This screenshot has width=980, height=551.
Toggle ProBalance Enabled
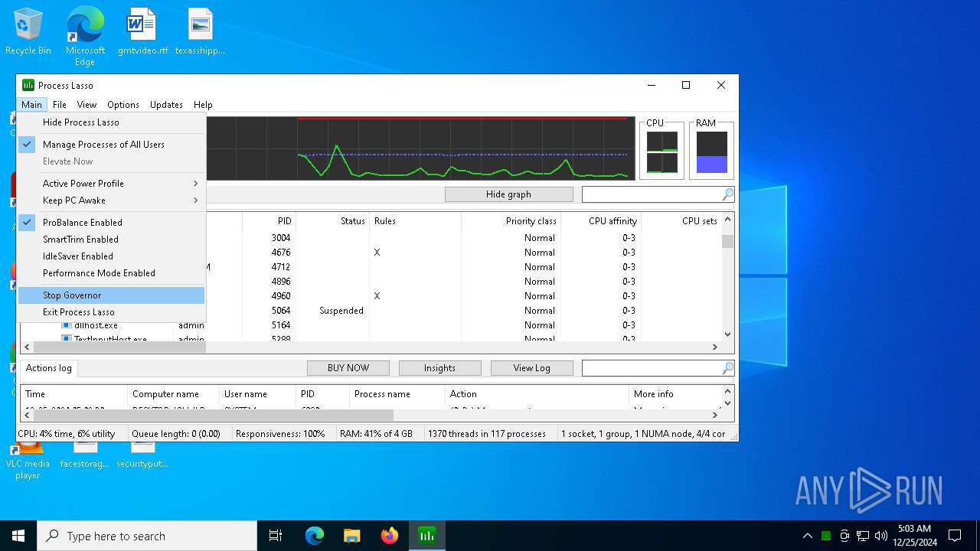tap(112, 222)
